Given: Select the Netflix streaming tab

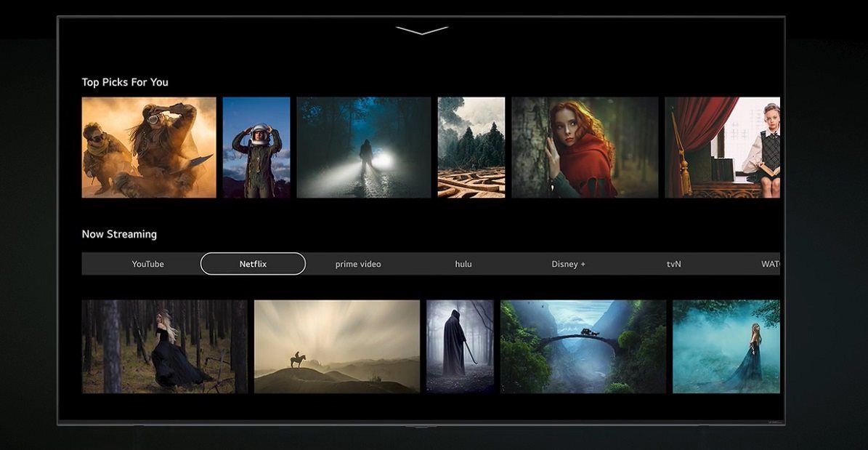Looking at the screenshot, I should (x=253, y=264).
